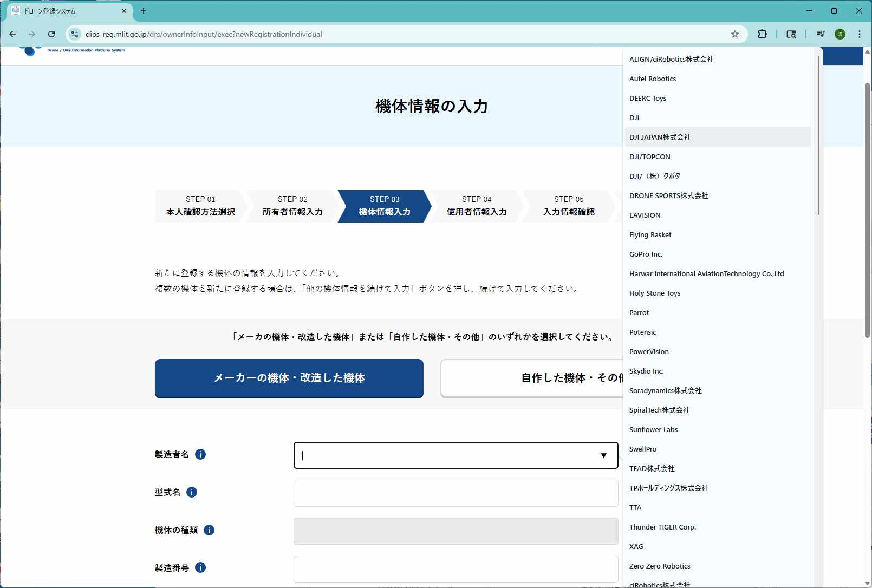This screenshot has height=588, width=872.
Task: Select SwellPro from the dropdown
Action: [x=718, y=449]
